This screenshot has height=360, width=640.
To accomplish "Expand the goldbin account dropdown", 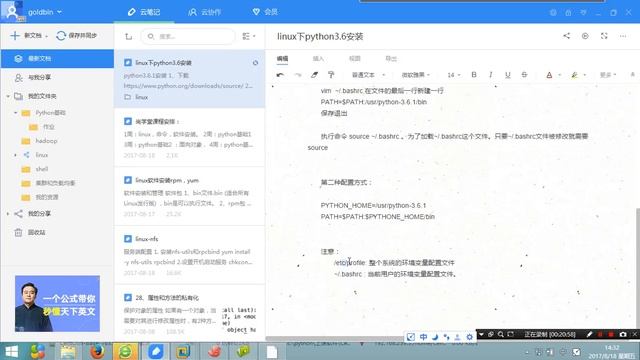I will point(60,12).
